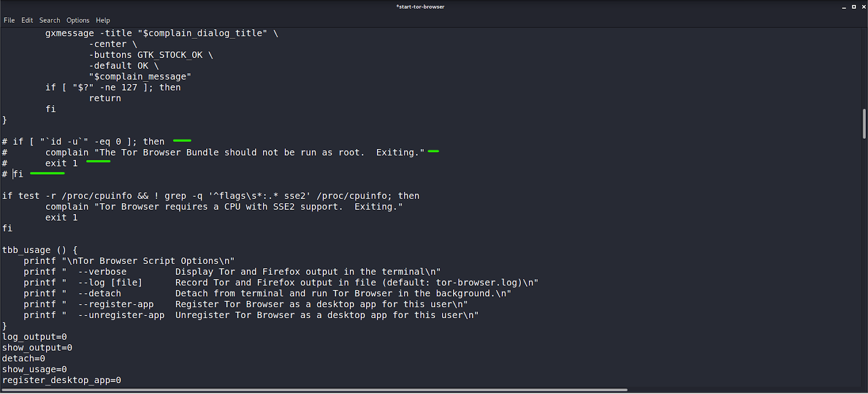Click the 'requires a CPU with SSE2 support' line
Viewport: 868px width, 394px height.
[224, 206]
